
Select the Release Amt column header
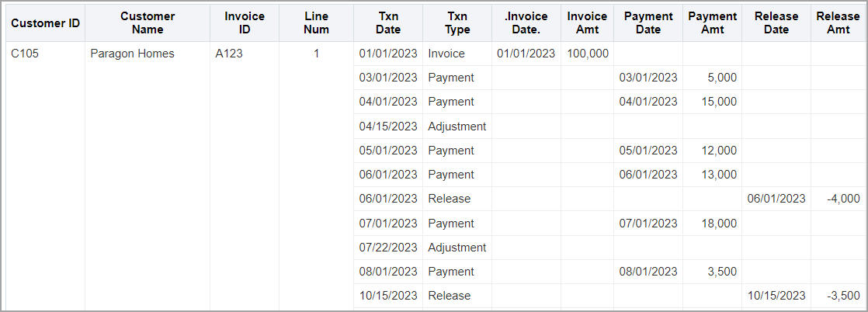tap(838, 23)
